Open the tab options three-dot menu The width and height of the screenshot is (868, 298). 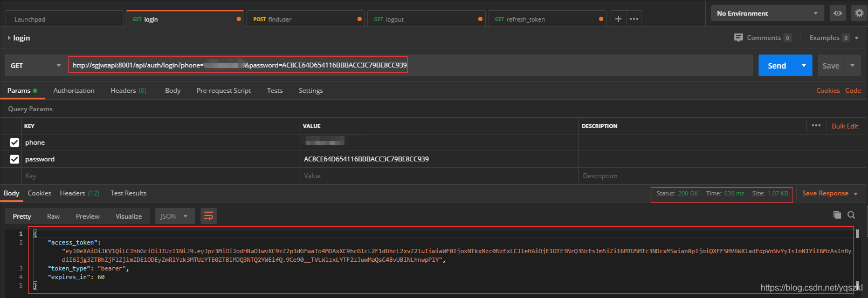(634, 19)
